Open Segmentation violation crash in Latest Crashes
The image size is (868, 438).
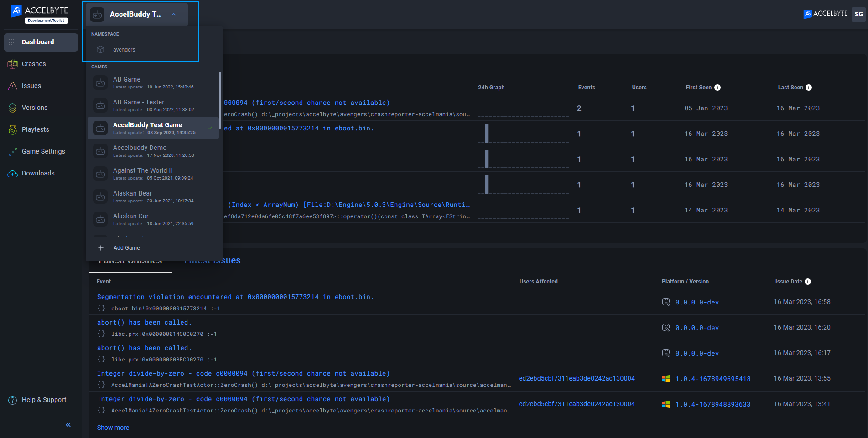(x=235, y=297)
